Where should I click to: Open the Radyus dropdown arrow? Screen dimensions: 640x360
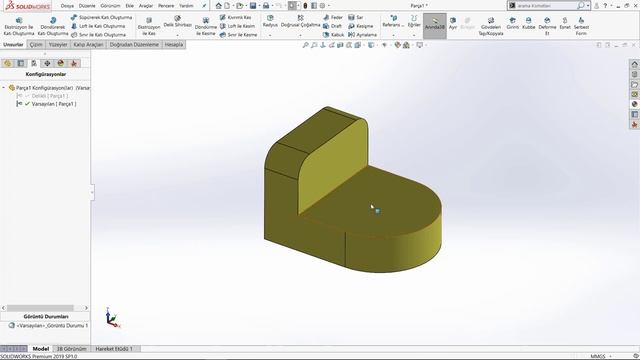coord(270,36)
